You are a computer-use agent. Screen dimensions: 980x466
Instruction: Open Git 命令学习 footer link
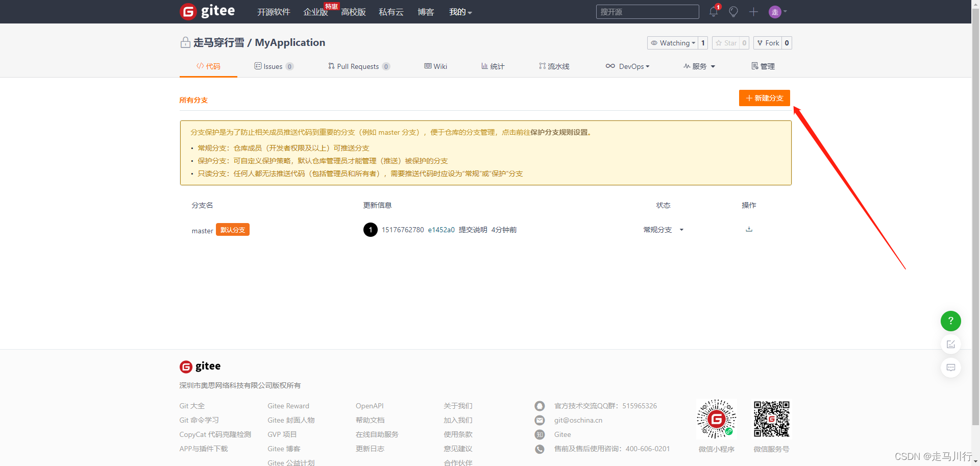(199, 420)
